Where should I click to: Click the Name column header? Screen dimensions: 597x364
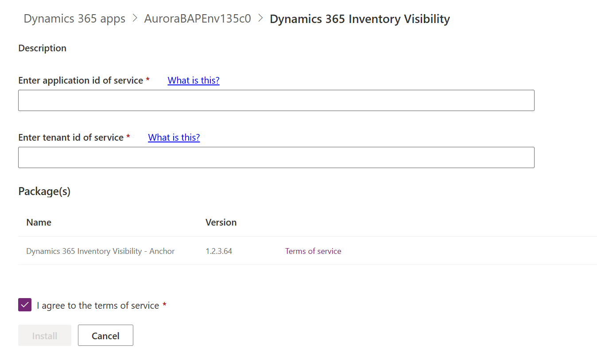(x=39, y=222)
